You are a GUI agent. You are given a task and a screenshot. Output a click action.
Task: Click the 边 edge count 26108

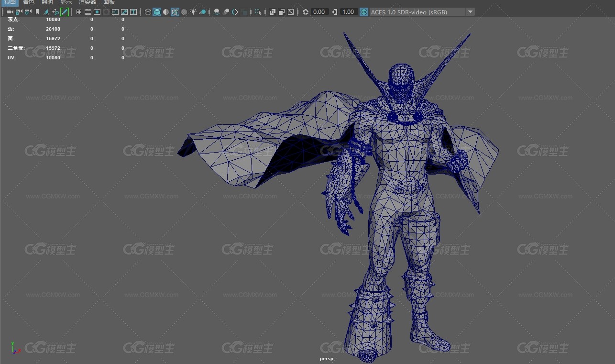click(53, 29)
